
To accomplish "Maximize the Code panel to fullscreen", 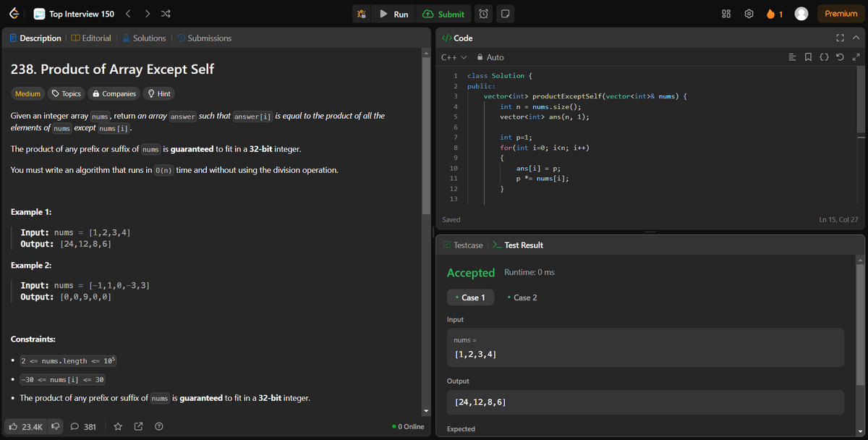I will [839, 38].
